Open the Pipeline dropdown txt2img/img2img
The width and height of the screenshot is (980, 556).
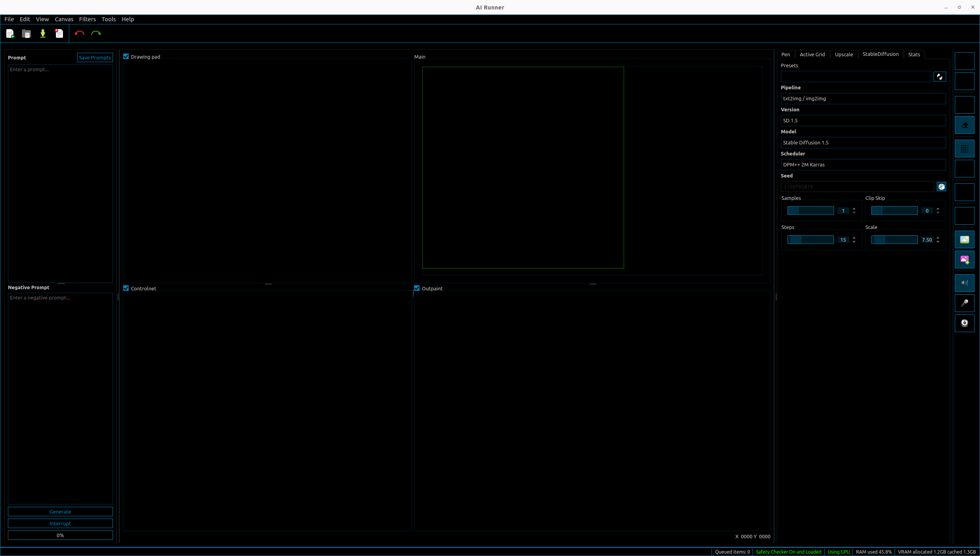click(864, 98)
